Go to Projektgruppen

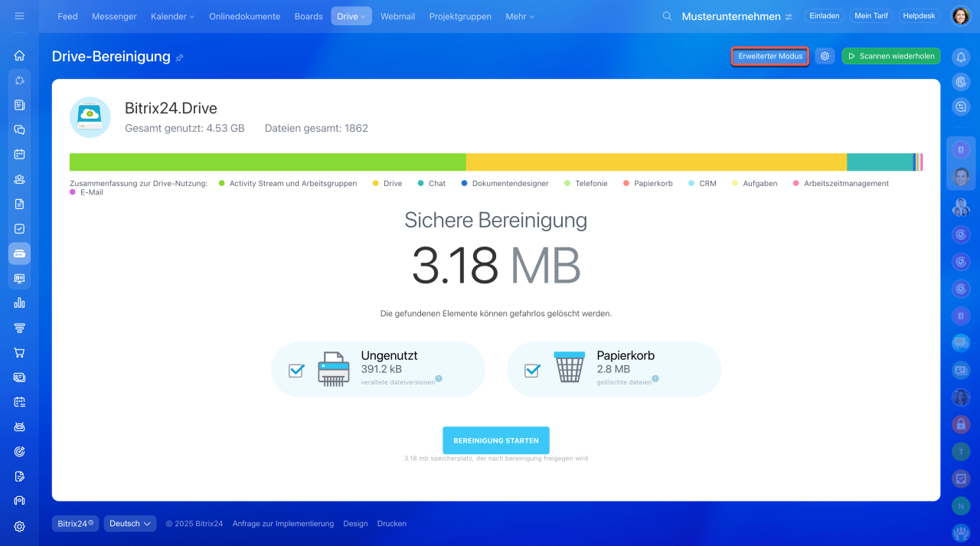click(460, 16)
